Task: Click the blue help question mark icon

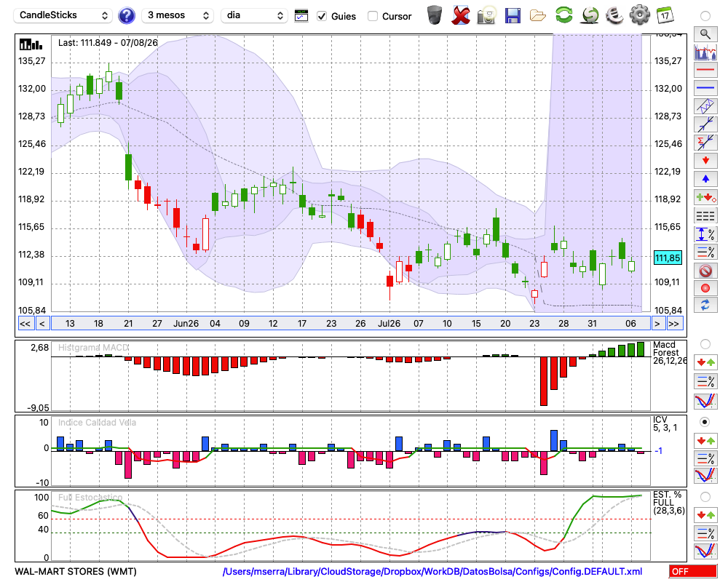Action: [x=126, y=16]
